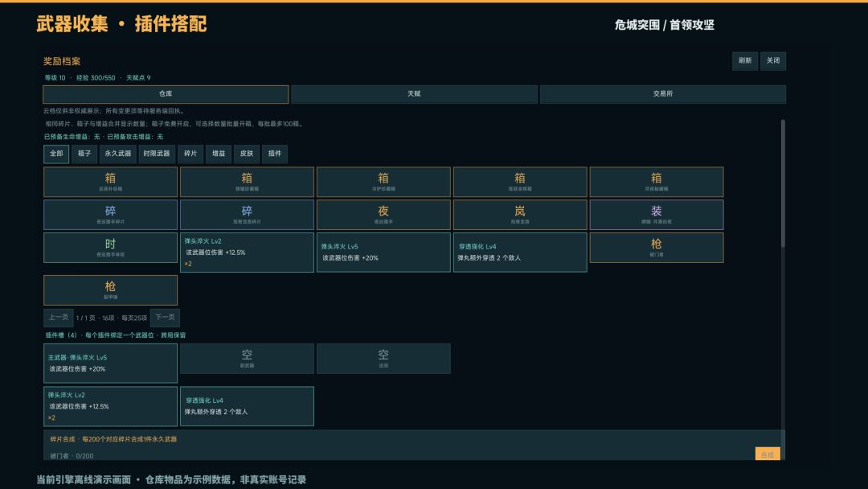Filter inventory by 皮肤
This screenshot has height=489, width=868.
click(x=247, y=154)
